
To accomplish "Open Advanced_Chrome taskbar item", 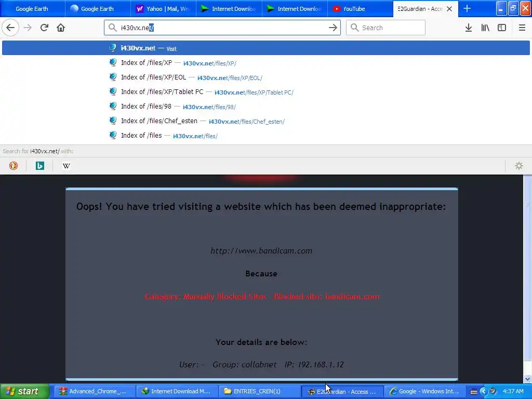I will [x=95, y=392].
